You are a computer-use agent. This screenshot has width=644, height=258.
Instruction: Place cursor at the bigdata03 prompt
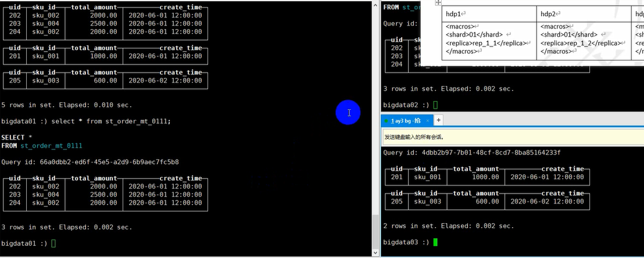click(436, 242)
